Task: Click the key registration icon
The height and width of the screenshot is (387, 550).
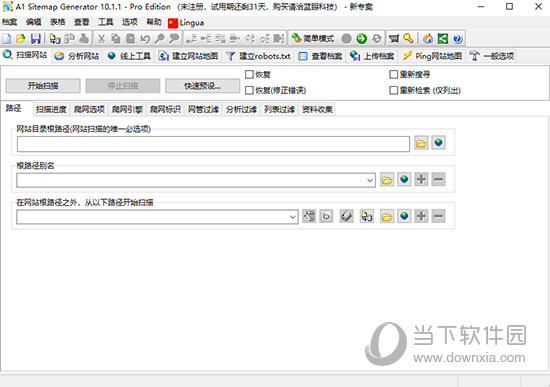Action: 408,38
